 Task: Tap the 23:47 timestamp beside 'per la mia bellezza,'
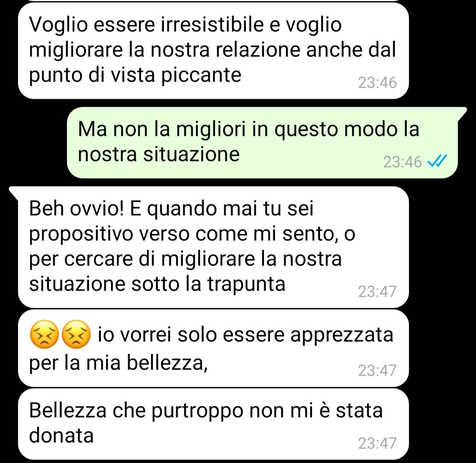click(x=377, y=370)
